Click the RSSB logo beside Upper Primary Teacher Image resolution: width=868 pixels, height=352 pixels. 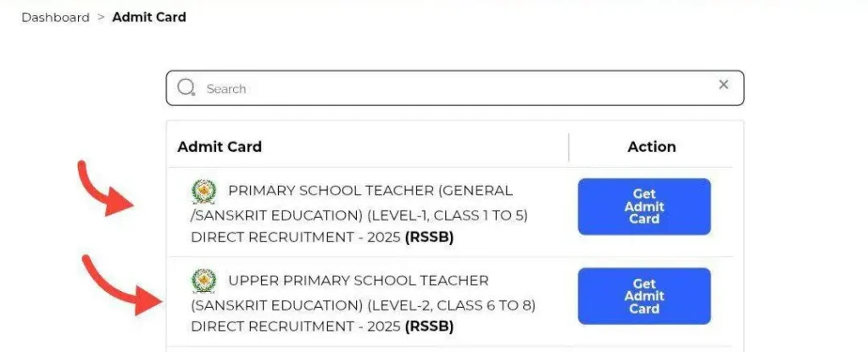[203, 281]
